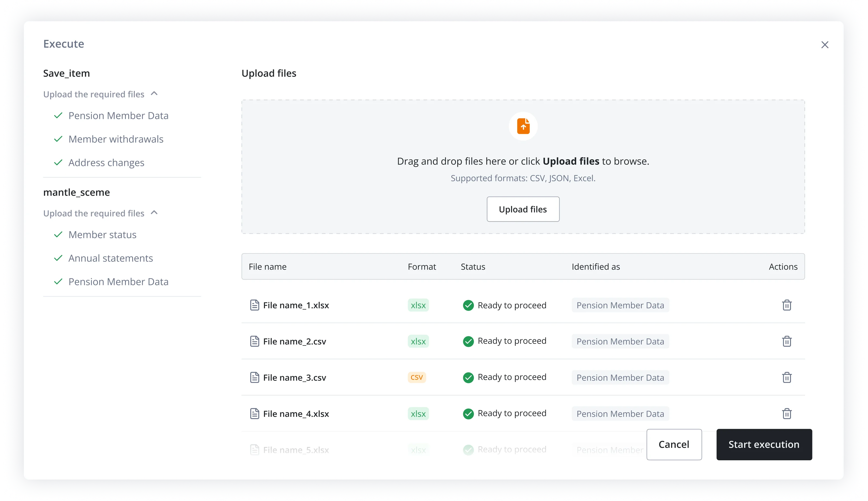Click the checkmark next to Member withdrawals
The image size is (868, 501).
(58, 139)
